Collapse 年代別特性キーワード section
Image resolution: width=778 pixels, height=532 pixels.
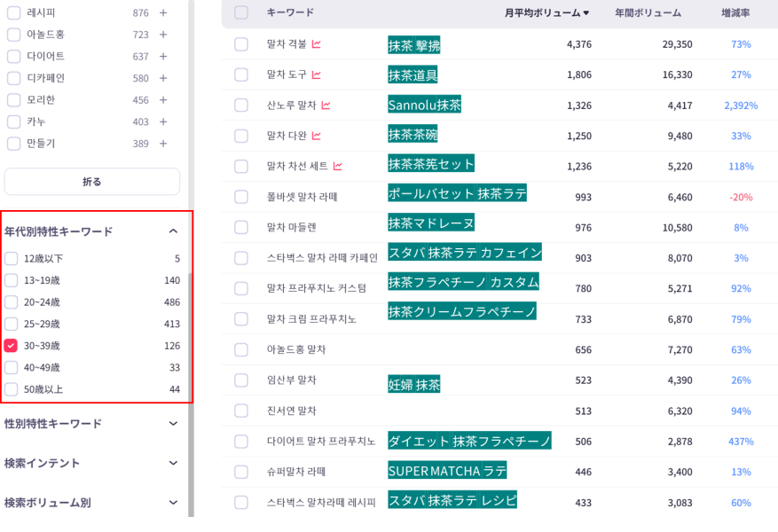(x=173, y=231)
